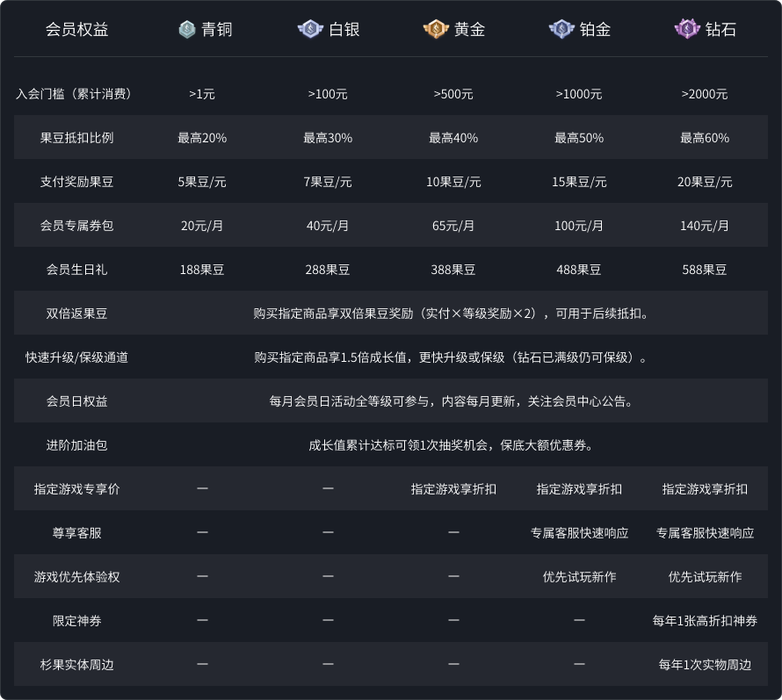Click the 288果豆 birthday gift cell
This screenshot has height=700, width=782.
click(328, 270)
